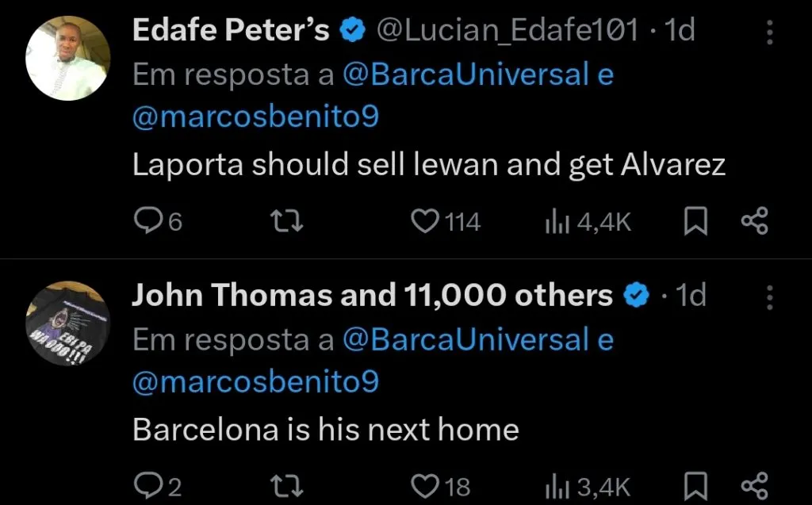
Task: Toggle bookmark on Edafe Peter's tweet
Action: point(695,221)
